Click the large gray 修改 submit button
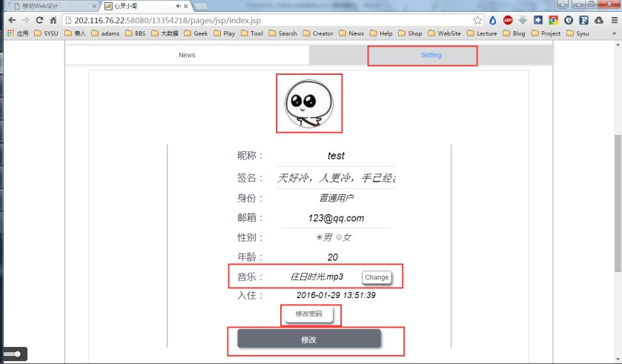This screenshot has width=622, height=364. [x=309, y=340]
